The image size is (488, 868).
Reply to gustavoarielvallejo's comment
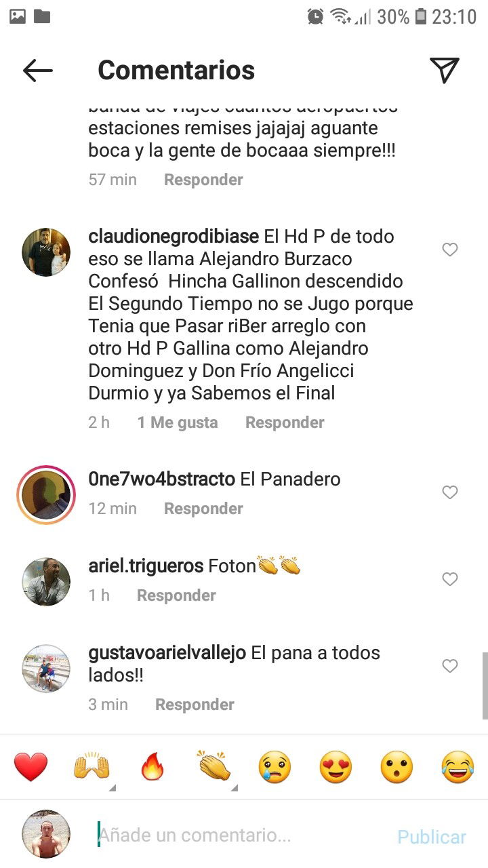(x=195, y=705)
